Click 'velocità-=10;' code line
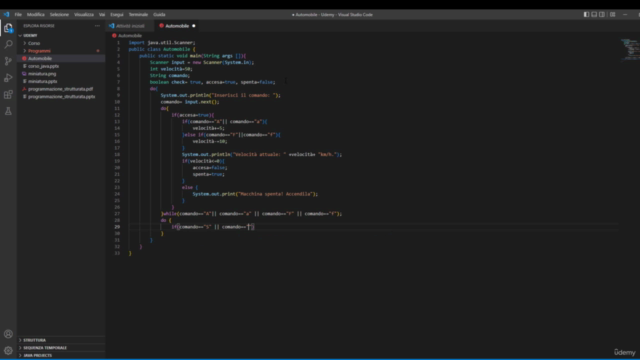 tap(210, 141)
